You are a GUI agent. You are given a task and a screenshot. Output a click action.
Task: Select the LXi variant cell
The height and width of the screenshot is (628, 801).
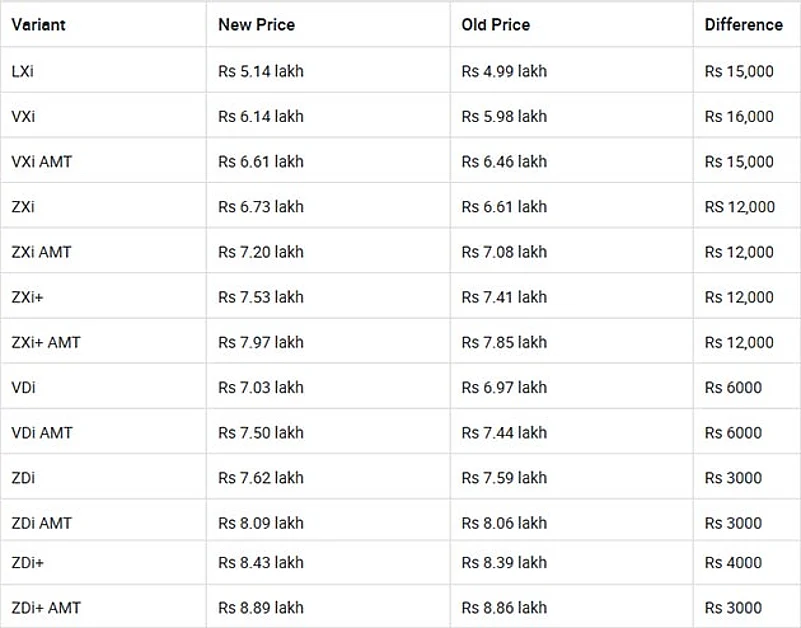[23, 71]
